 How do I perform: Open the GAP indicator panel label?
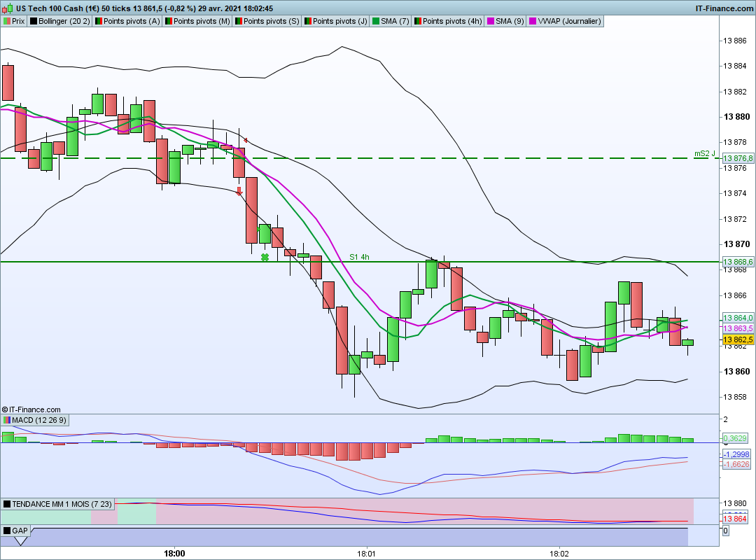(x=16, y=531)
